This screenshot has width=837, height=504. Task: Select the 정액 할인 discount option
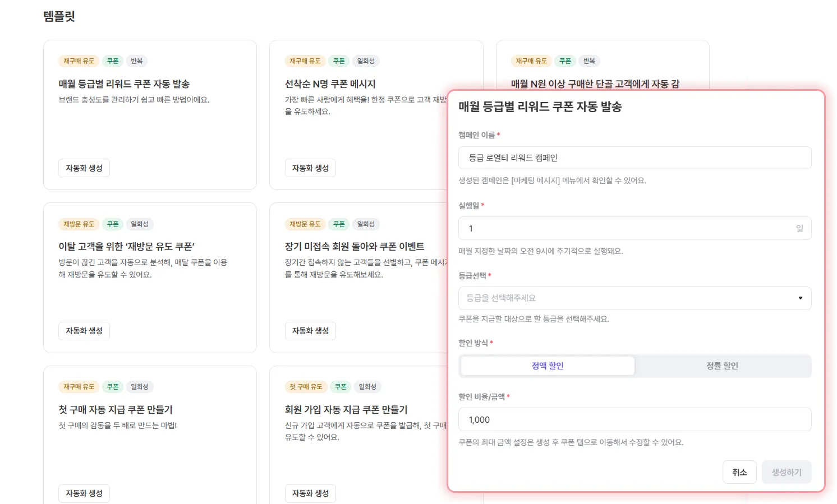tap(548, 366)
